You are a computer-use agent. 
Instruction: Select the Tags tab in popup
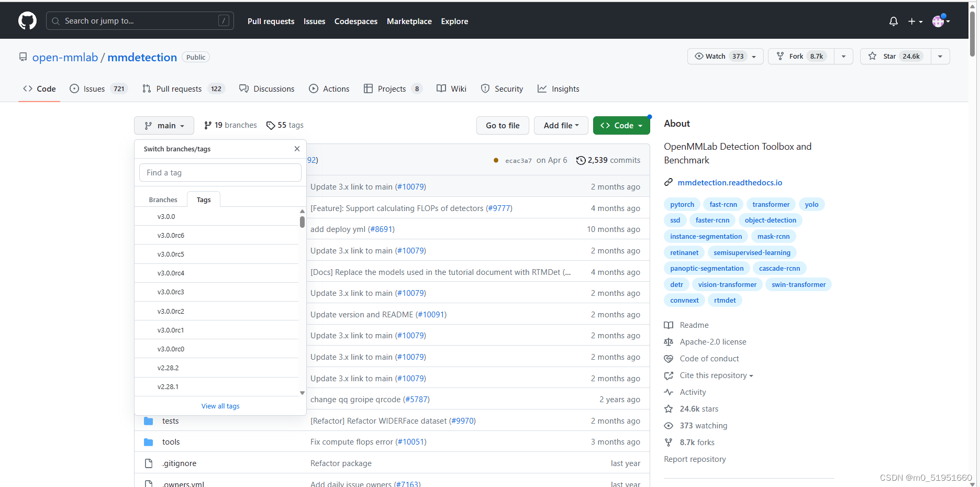click(204, 200)
